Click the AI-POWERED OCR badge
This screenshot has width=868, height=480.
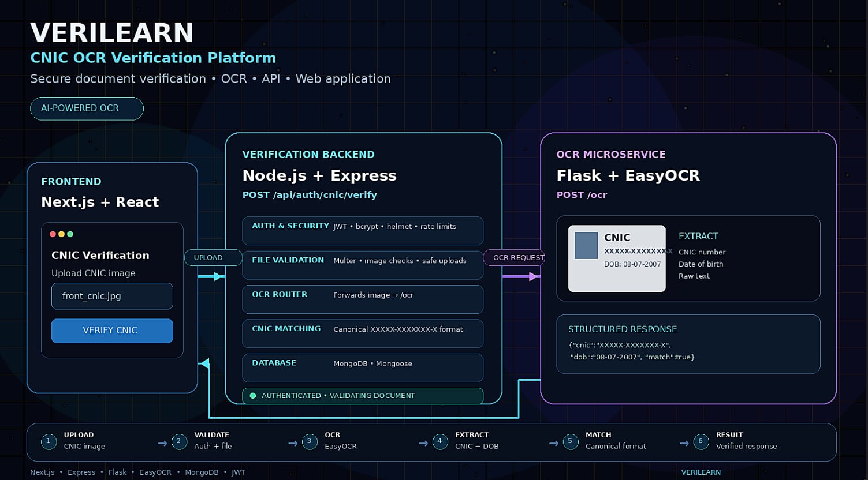pyautogui.click(x=87, y=108)
